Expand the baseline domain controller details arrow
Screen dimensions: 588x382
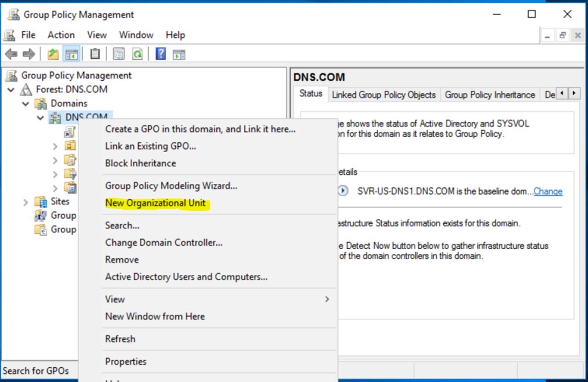click(343, 191)
